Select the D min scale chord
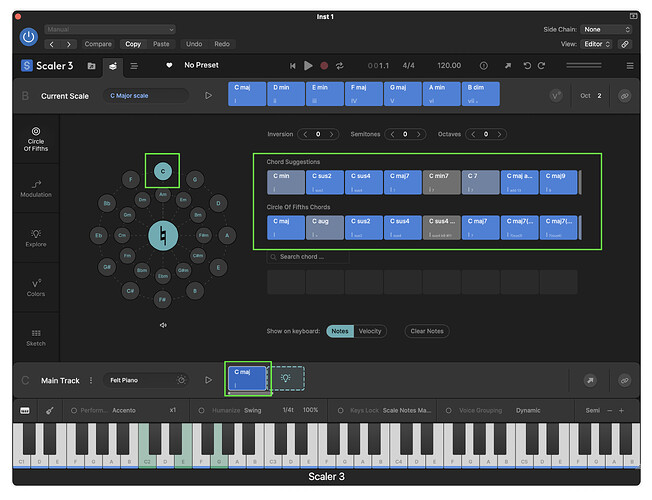Screen dimensions: 652x500 [286, 94]
